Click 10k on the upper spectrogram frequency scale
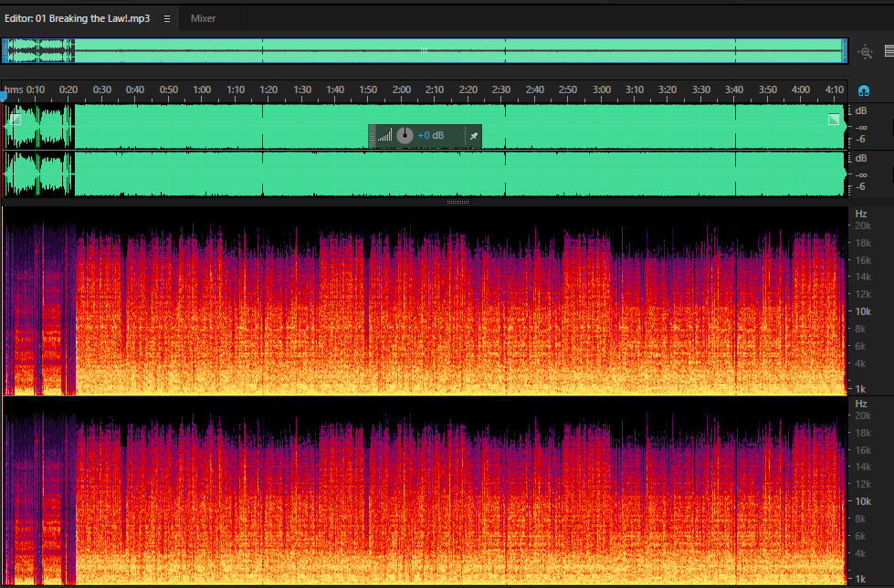 coord(863,311)
